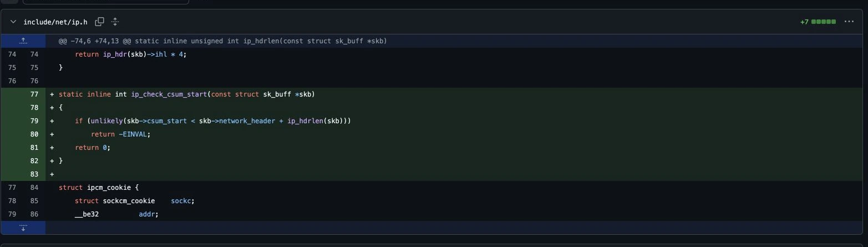Select the hunk header @@ -74,6 +74,13
Screen dimensions: 868x247
pyautogui.click(x=222, y=41)
